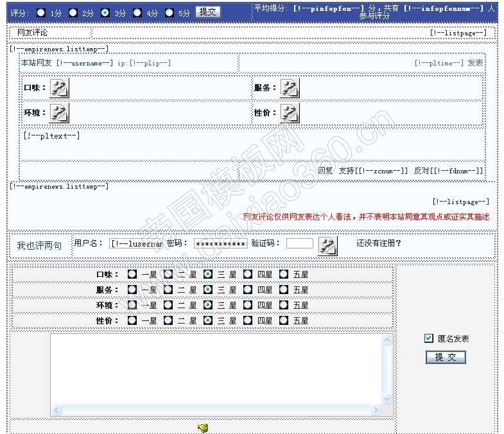The height and width of the screenshot is (434, 504).
Task: Click the placeholder image next to 服务 in comment
Action: (x=290, y=88)
